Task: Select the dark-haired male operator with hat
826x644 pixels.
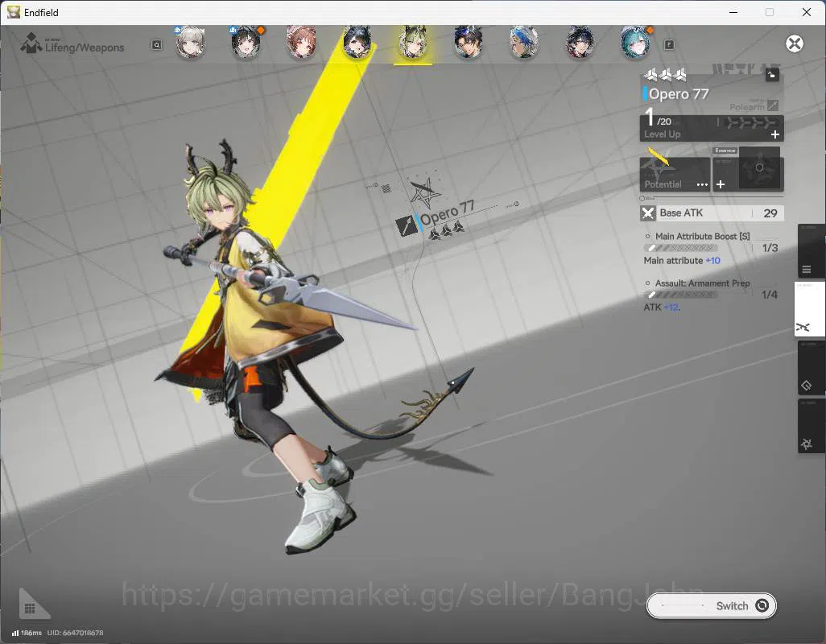Action: 469,43
